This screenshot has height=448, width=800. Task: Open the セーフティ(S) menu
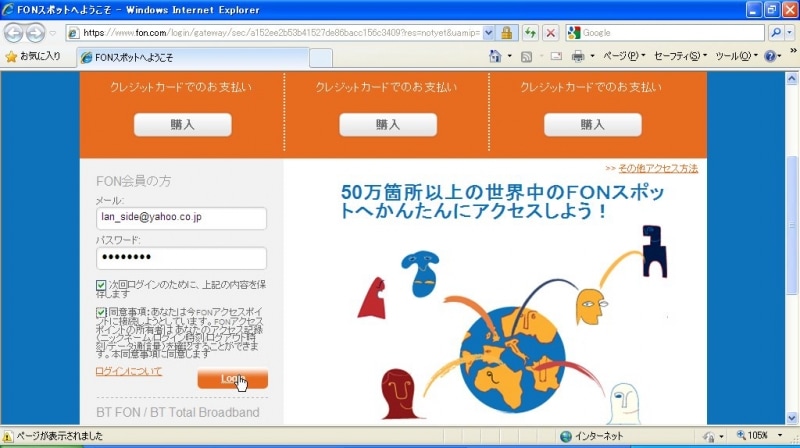680,56
